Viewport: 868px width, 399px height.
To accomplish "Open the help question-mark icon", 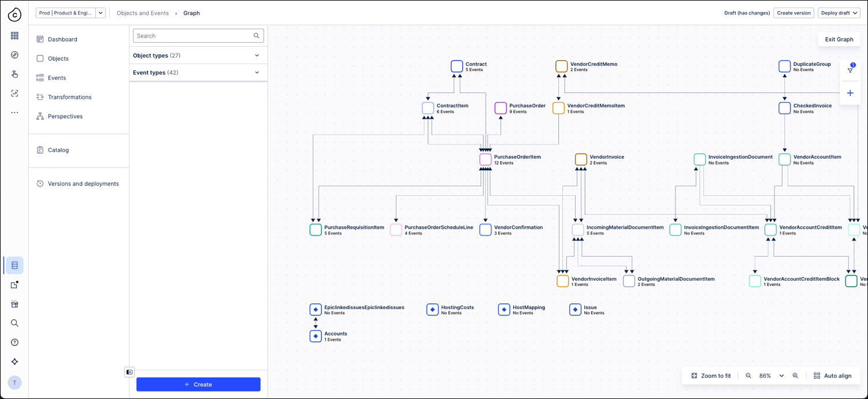I will [14, 342].
